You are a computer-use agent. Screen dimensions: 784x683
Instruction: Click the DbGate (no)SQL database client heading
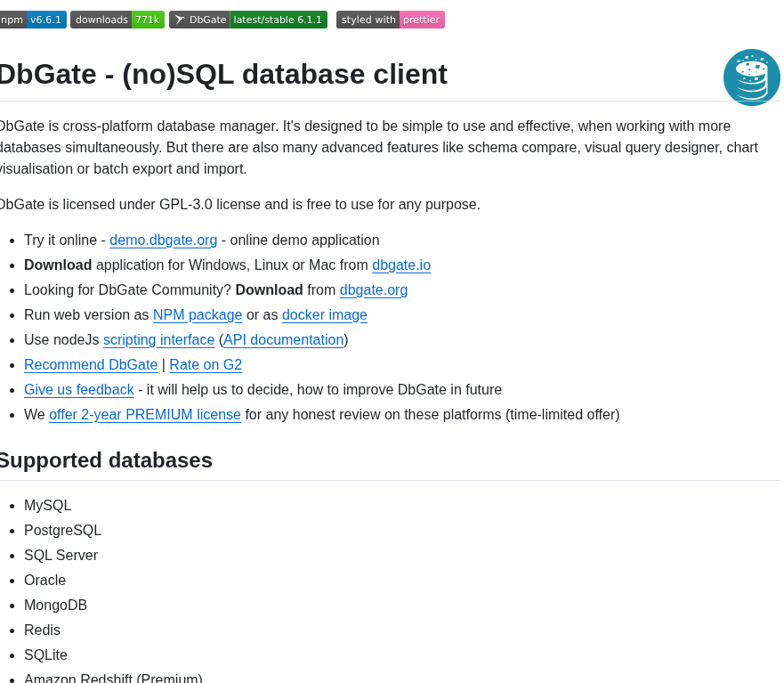(223, 75)
